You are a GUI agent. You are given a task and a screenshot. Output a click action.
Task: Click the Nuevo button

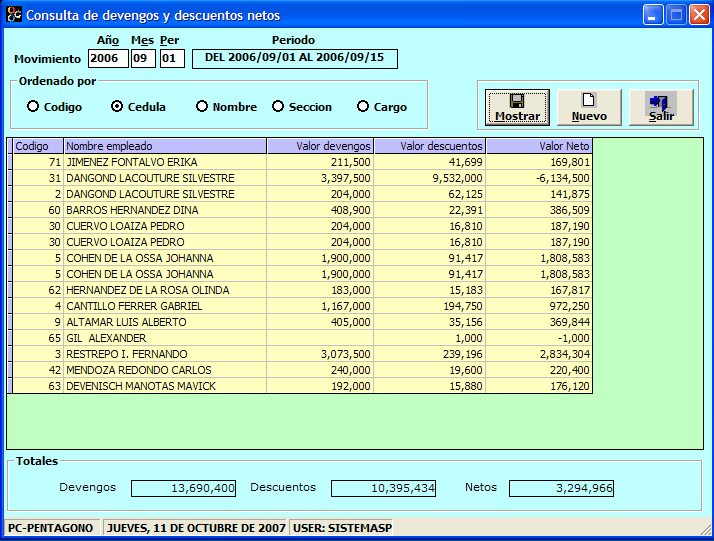pos(589,107)
